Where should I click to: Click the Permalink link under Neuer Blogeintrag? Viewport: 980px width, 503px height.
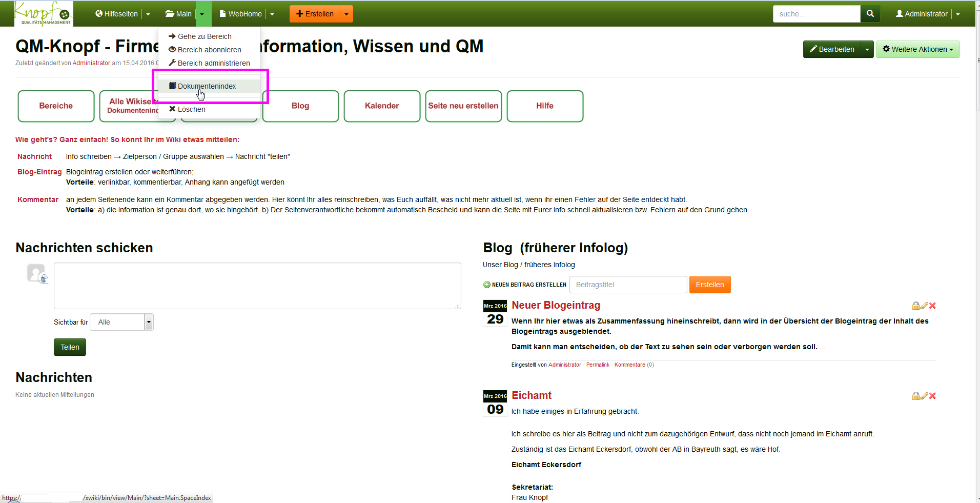coord(598,365)
